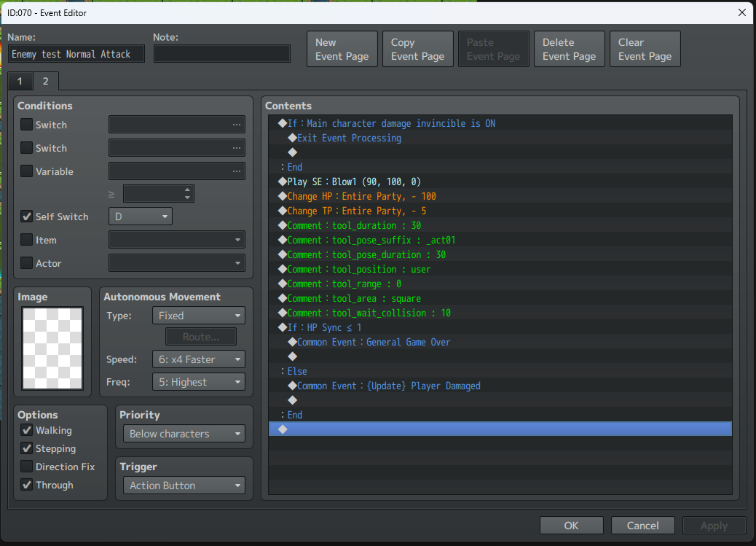
Task: Select Comment tool_position : user line
Action: point(500,269)
